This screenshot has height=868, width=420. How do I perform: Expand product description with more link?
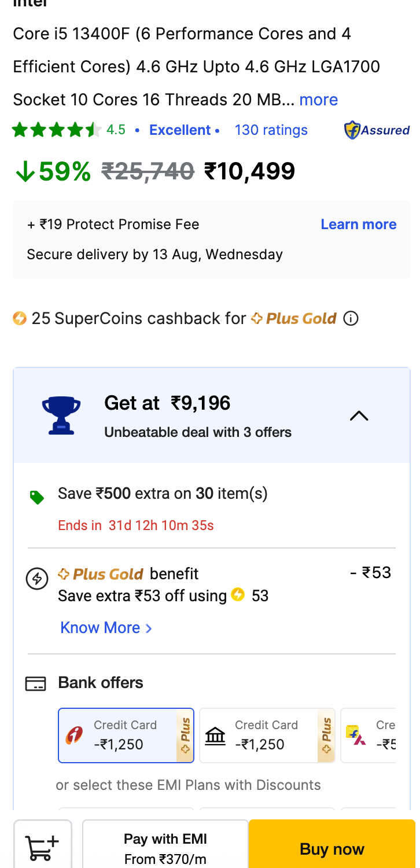pos(318,100)
